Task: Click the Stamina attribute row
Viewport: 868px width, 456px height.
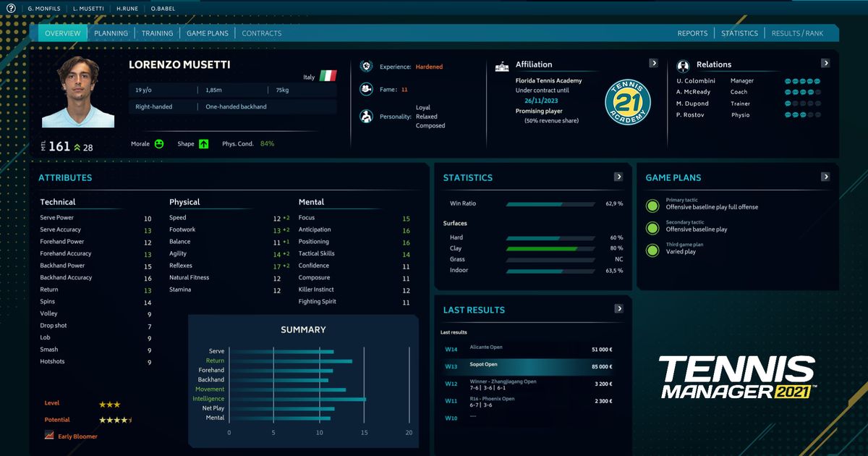Action: pos(225,290)
